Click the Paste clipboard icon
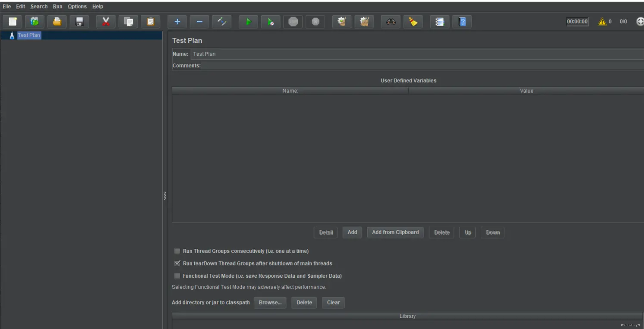The image size is (644, 329). click(x=150, y=22)
